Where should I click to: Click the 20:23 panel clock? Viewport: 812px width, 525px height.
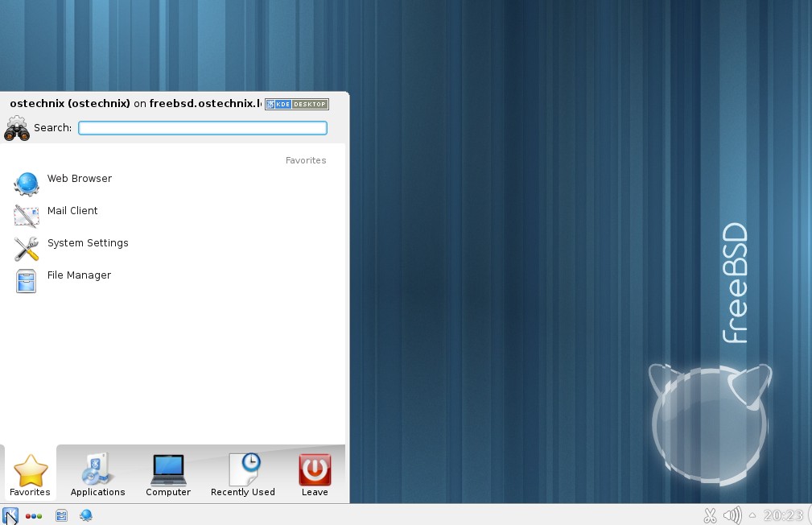(783, 515)
